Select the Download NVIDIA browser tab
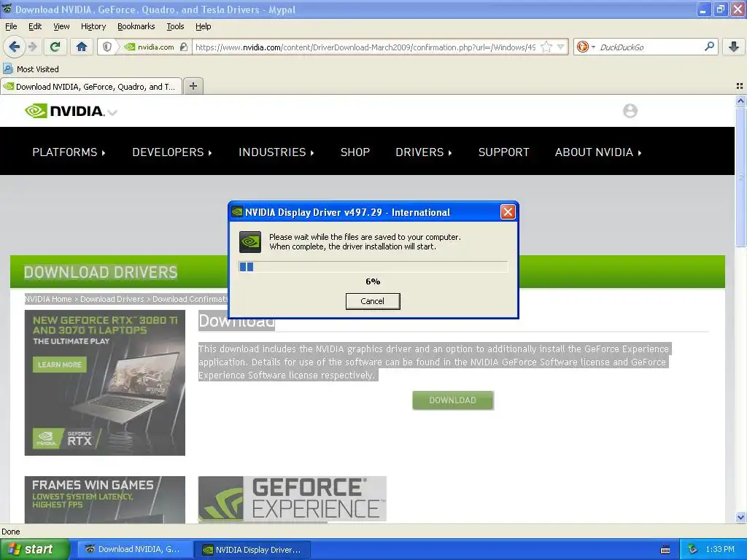 91,87
